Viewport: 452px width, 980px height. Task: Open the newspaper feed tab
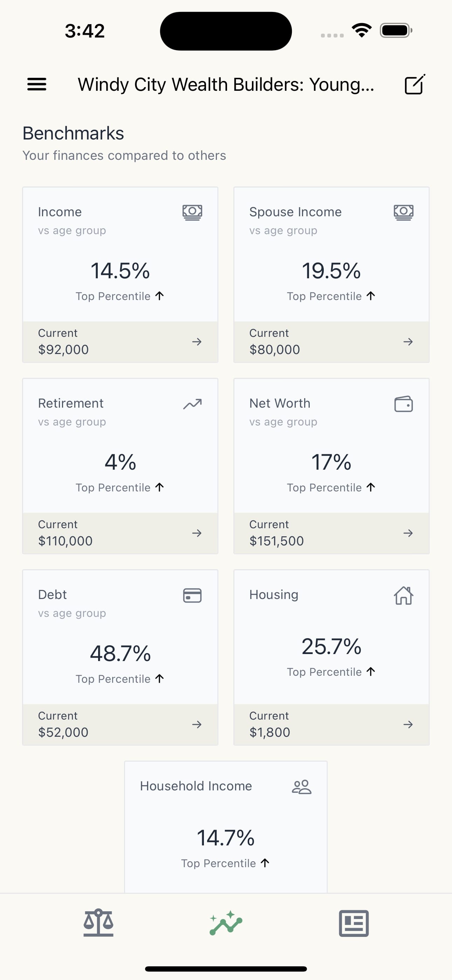click(x=354, y=923)
